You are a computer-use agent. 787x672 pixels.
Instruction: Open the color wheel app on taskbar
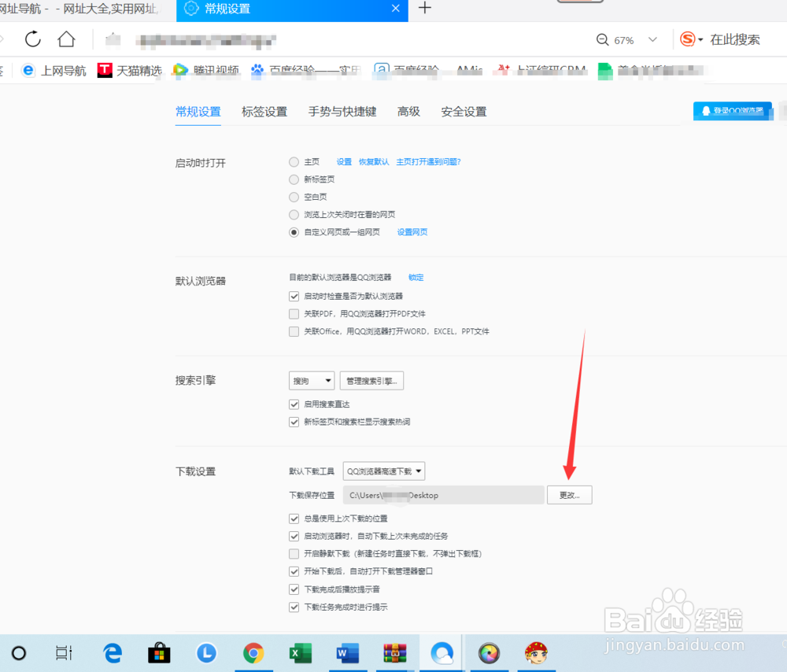tap(489, 653)
